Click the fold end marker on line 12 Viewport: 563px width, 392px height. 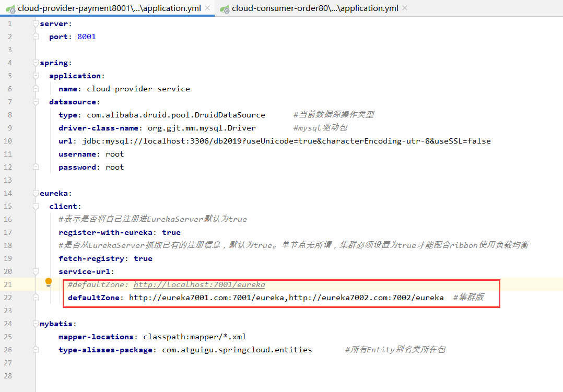(x=36, y=167)
